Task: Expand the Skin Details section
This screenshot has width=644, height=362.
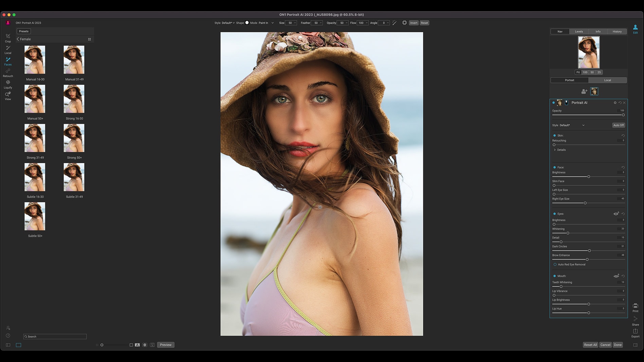Action: (x=559, y=150)
